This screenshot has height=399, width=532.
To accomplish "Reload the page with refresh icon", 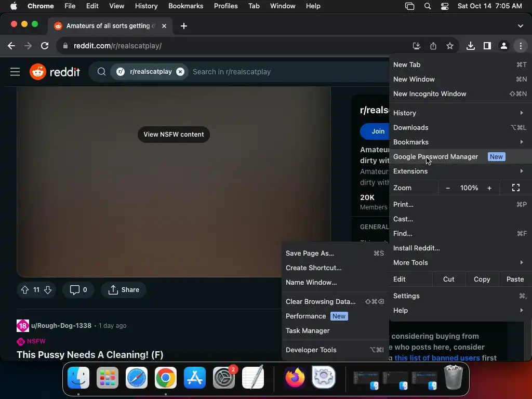I will point(45,46).
